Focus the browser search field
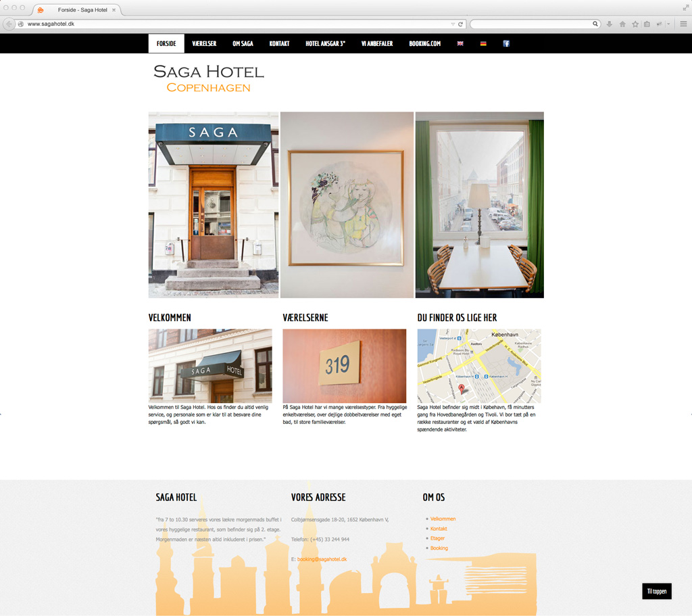The width and height of the screenshot is (692, 616). click(535, 24)
